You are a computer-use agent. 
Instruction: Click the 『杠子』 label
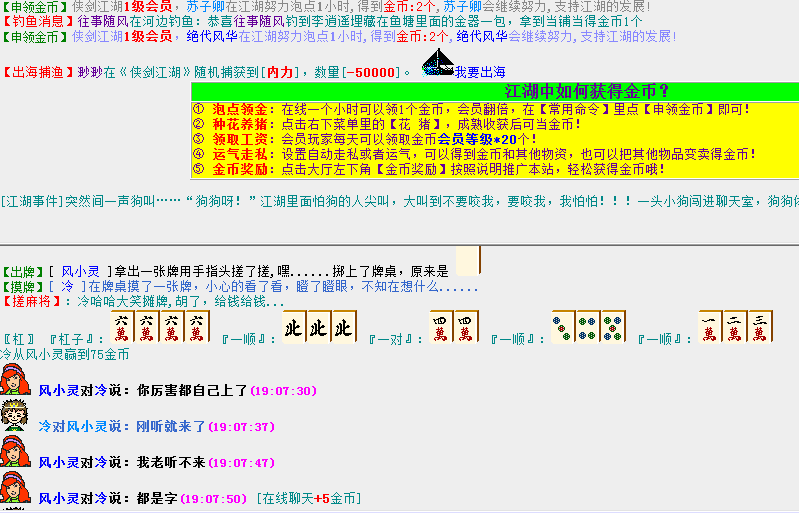[72, 339]
